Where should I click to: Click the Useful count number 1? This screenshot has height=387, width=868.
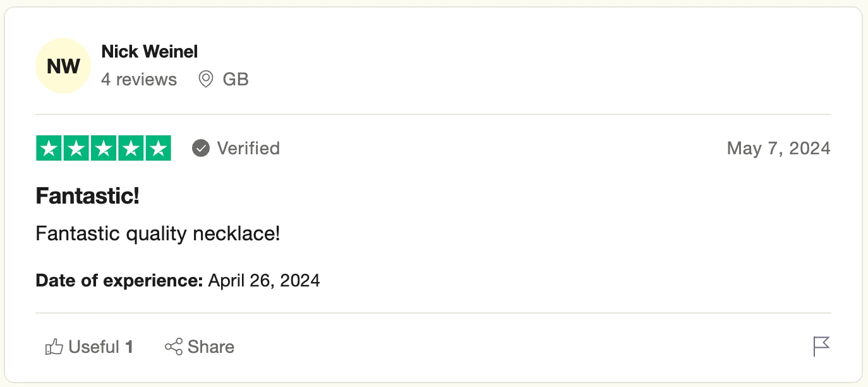pos(129,347)
